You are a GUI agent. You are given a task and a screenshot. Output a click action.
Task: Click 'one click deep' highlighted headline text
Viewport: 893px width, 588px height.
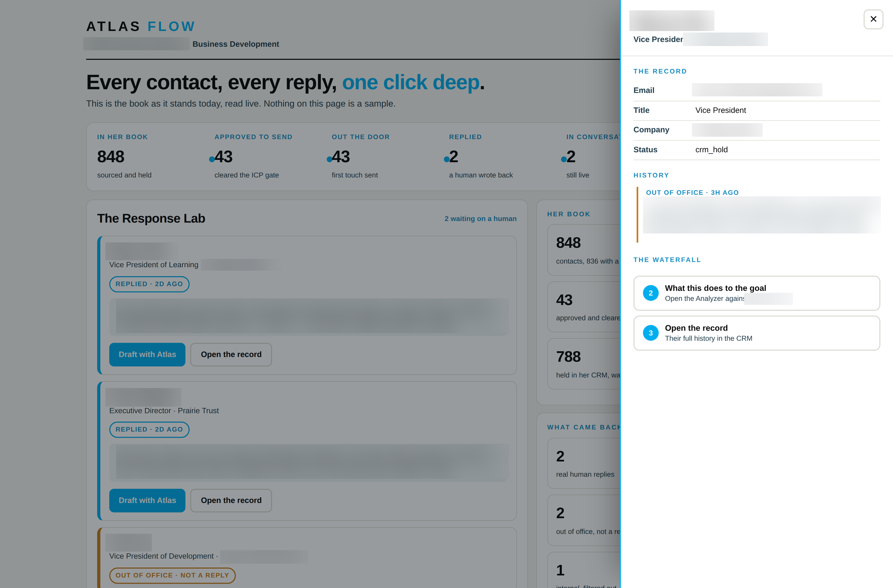tap(410, 82)
